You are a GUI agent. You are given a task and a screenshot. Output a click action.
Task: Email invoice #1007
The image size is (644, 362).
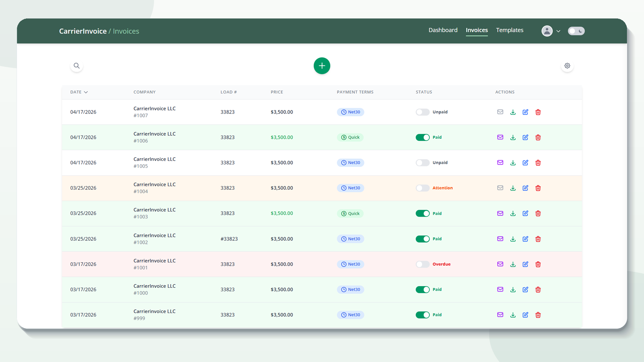point(500,112)
